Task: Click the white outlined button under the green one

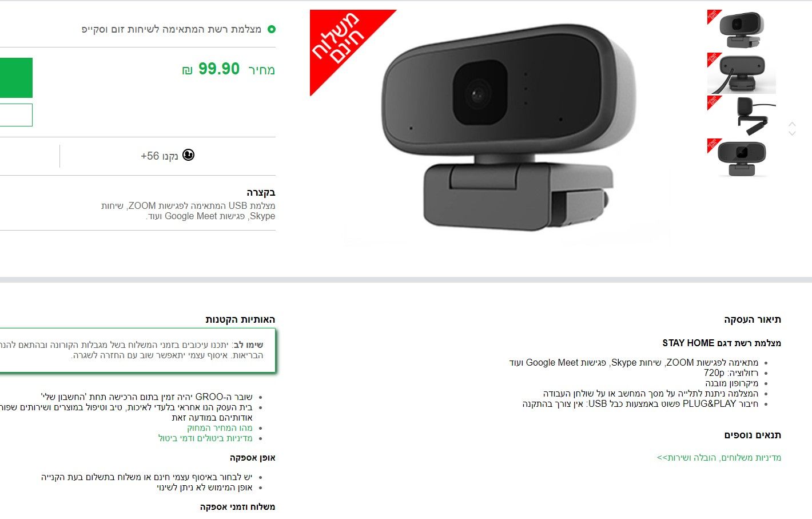Action: click(16, 115)
